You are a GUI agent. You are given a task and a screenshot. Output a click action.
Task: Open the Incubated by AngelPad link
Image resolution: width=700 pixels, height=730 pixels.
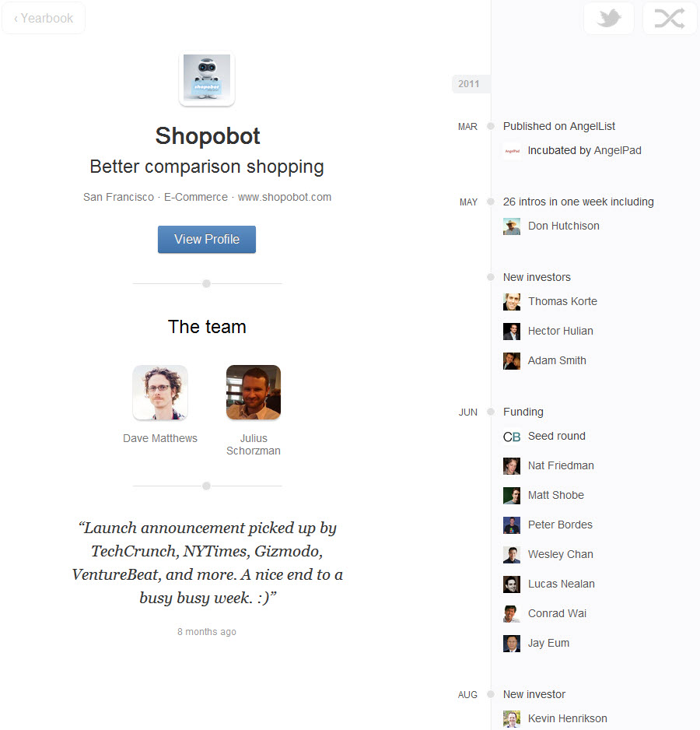pos(585,150)
